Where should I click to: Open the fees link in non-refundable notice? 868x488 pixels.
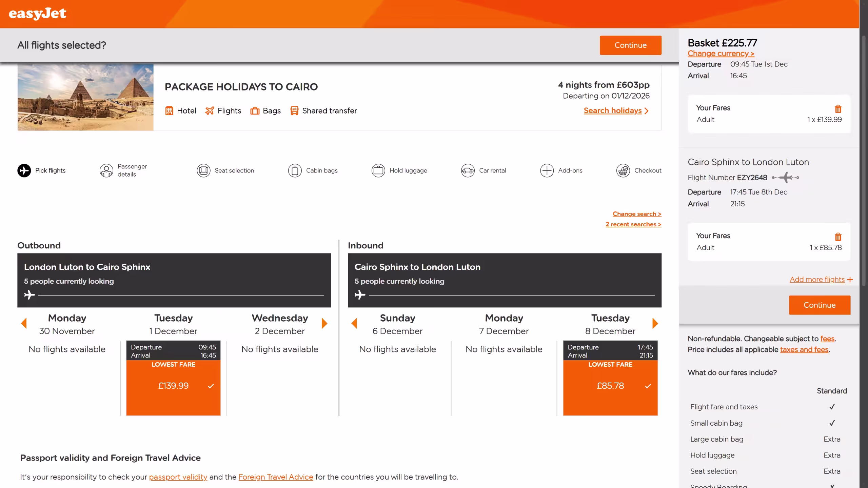pos(827,339)
